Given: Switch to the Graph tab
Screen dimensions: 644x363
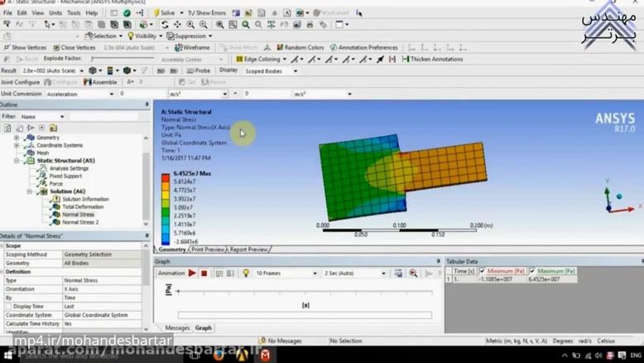Looking at the screenshot, I should (x=204, y=328).
